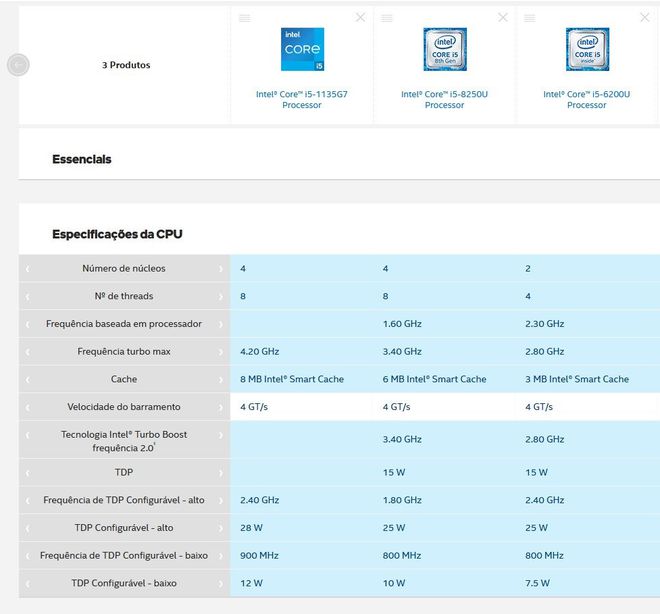This screenshot has width=660, height=614.
Task: Click the 900 MHz frequency value
Action: 259,556
